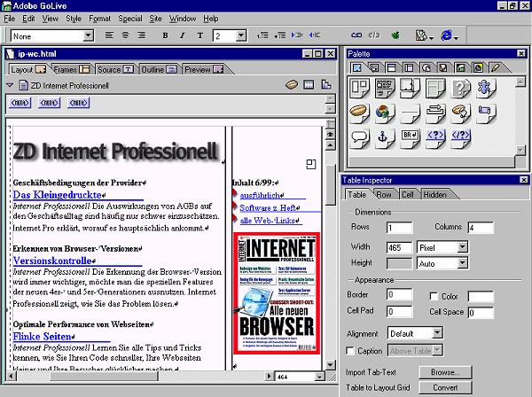Select the <?> tag icon in Palette
Screen dimensions: 532x397
click(x=435, y=138)
